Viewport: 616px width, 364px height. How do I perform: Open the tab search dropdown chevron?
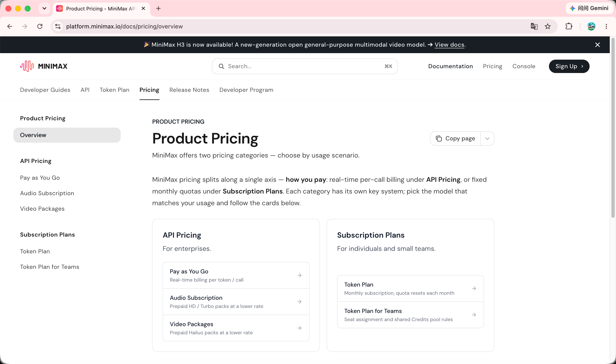coord(44,9)
